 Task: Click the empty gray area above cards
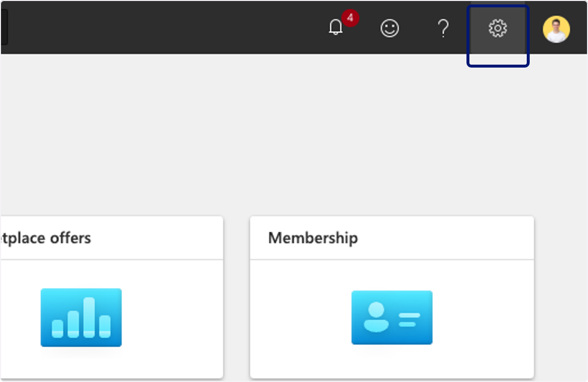tap(294, 135)
